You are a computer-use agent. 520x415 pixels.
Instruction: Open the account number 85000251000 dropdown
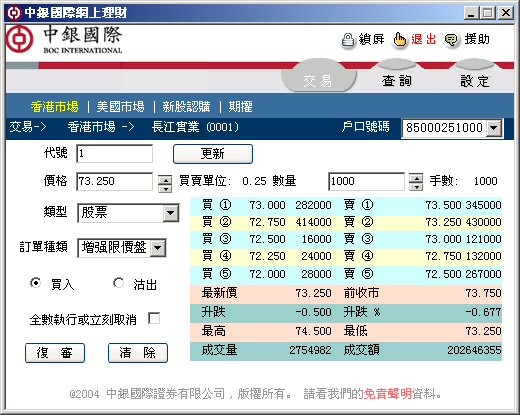pyautogui.click(x=494, y=128)
